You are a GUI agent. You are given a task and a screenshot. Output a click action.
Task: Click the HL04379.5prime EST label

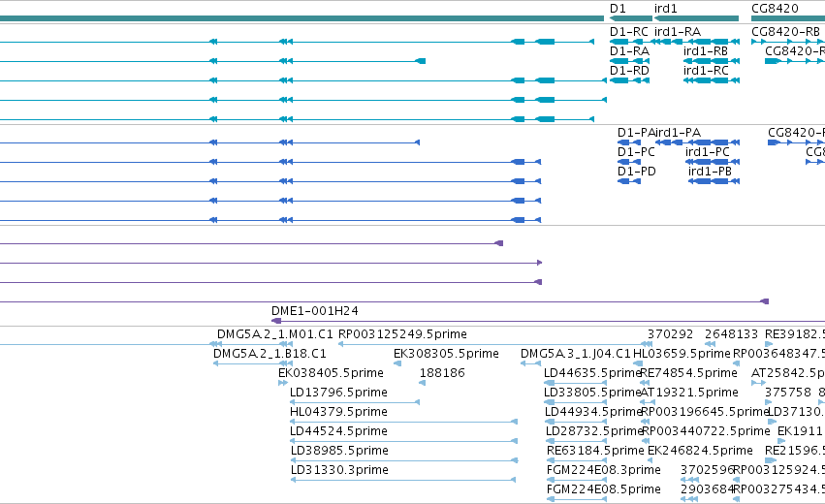tap(339, 412)
